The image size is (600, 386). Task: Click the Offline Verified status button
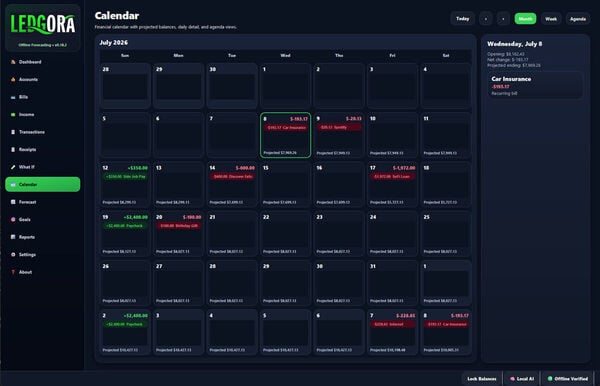[567, 379]
